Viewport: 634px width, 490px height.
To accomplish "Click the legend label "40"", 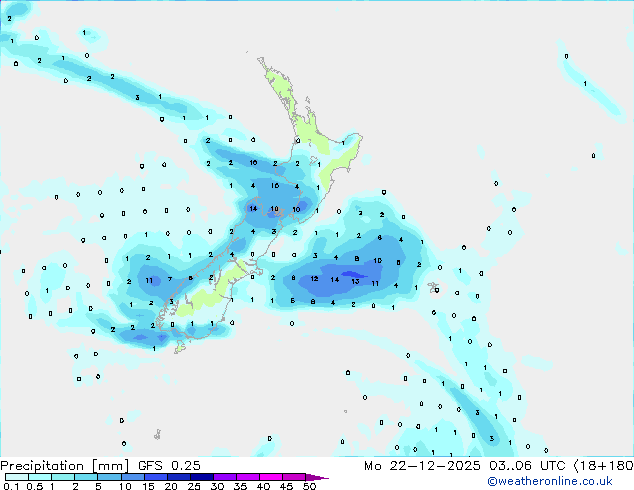I will 263,486.
